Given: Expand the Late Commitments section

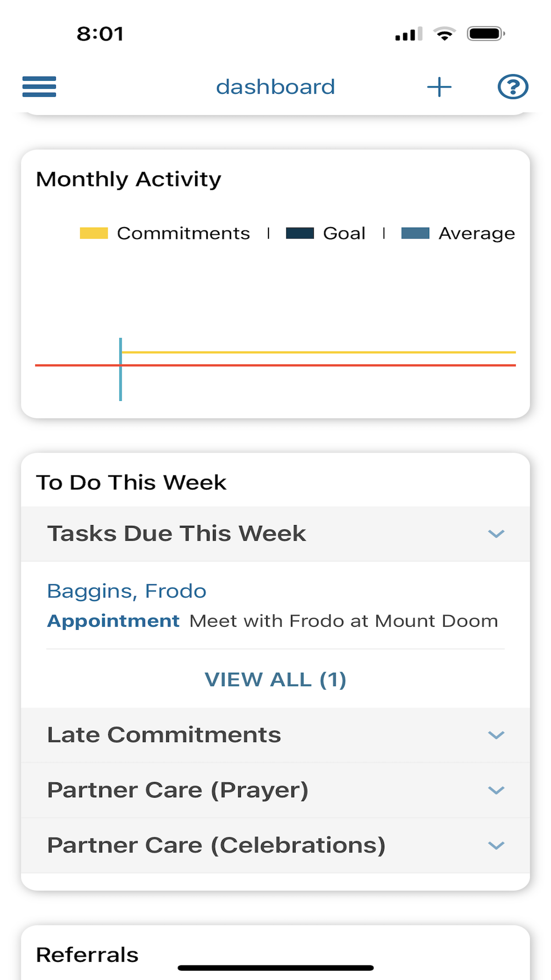Looking at the screenshot, I should [275, 735].
